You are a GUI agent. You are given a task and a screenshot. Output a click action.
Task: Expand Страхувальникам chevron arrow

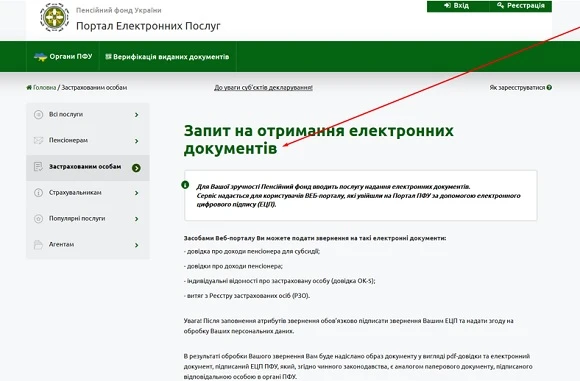[x=136, y=193]
